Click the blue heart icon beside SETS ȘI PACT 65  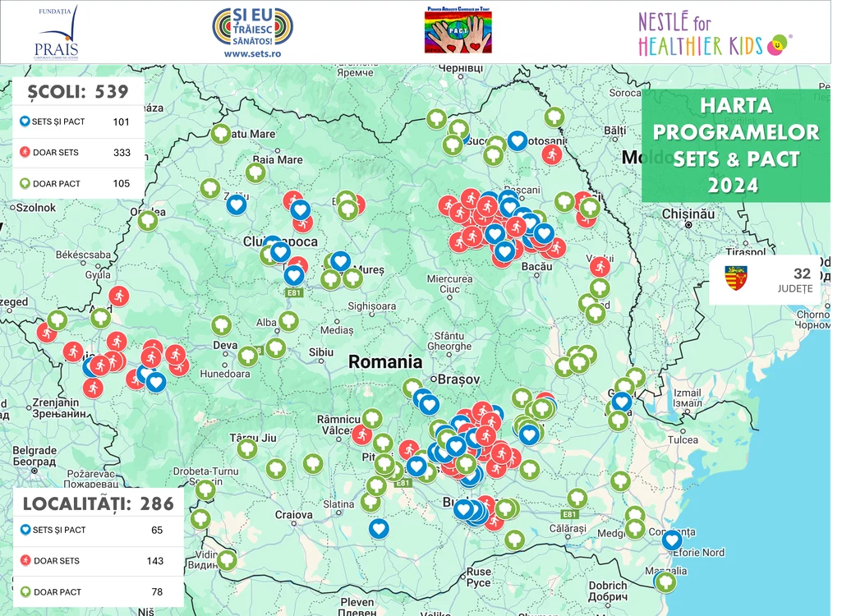pyautogui.click(x=25, y=530)
